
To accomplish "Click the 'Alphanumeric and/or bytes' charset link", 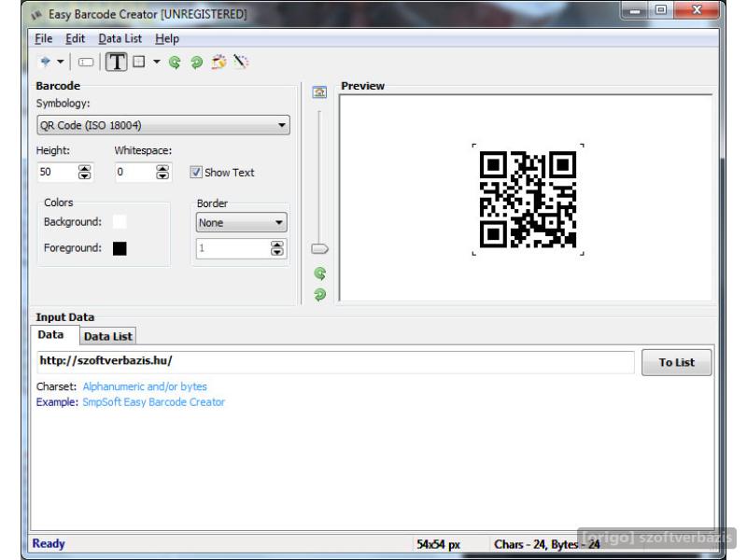I will tap(145, 386).
